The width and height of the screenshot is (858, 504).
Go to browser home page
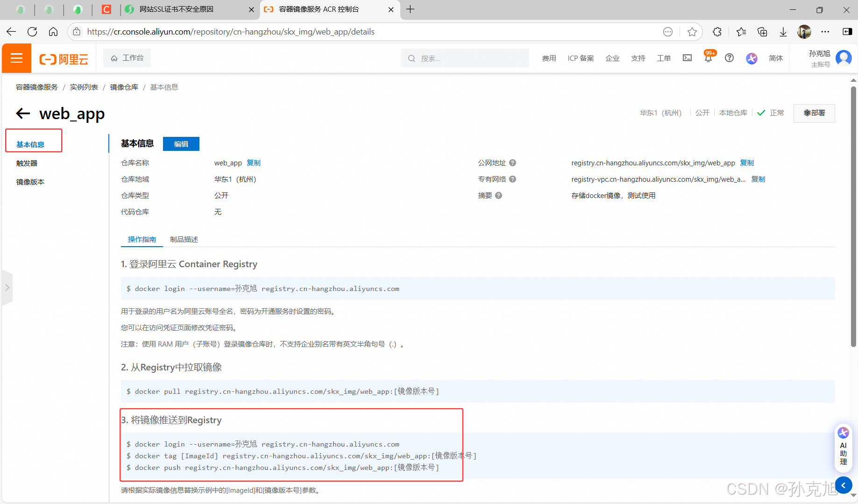[x=53, y=32]
